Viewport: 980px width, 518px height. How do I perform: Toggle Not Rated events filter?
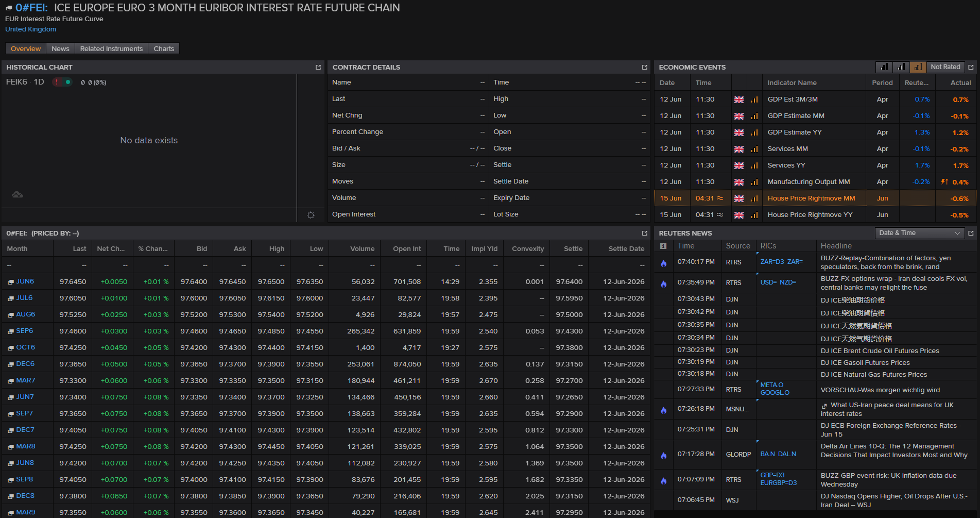pos(945,67)
